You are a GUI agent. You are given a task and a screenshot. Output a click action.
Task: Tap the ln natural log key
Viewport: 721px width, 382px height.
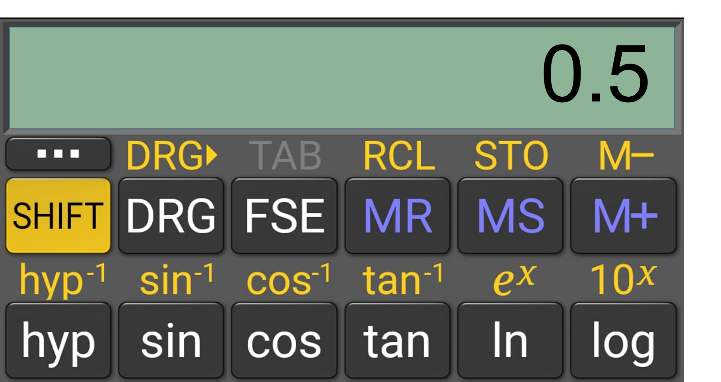point(510,341)
